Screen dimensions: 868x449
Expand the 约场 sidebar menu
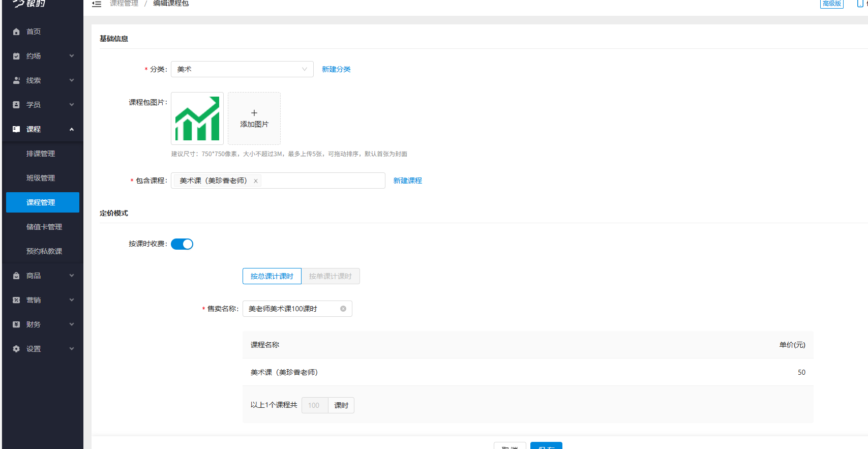(72, 56)
